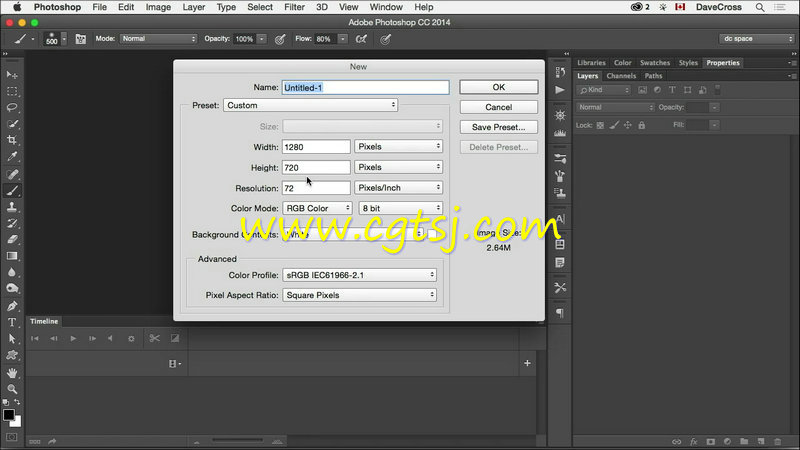Open the Resolution Pixels/Inch dropdown
The height and width of the screenshot is (450, 800).
coord(398,188)
